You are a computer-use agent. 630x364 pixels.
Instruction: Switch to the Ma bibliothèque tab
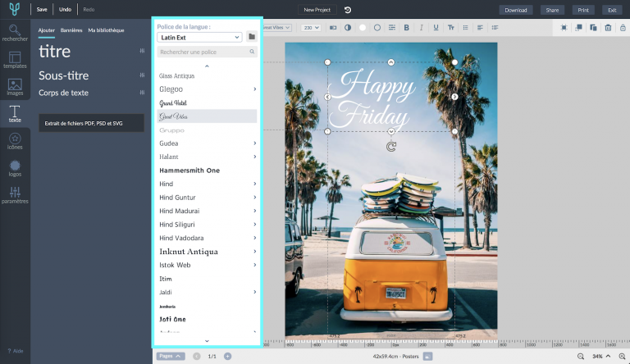coord(107,30)
